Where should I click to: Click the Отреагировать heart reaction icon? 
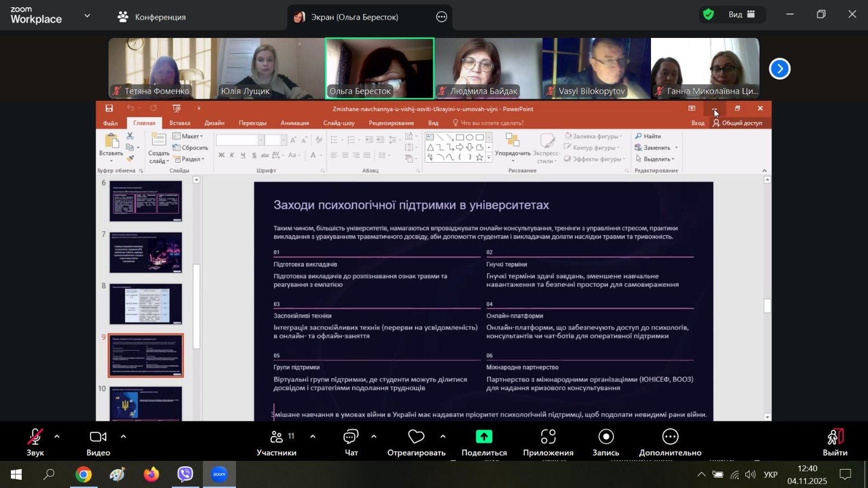(416, 438)
